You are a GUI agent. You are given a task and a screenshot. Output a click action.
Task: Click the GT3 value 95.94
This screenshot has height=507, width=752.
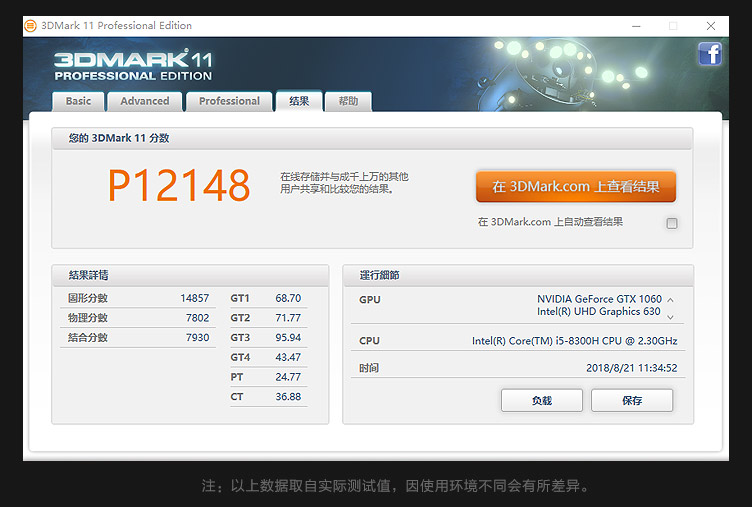pyautogui.click(x=288, y=338)
